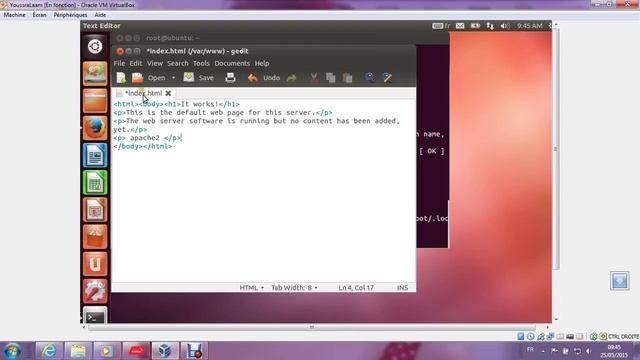The width and height of the screenshot is (640, 360).
Task: Open keyboard layout fr indicator
Action: pyautogui.click(x=441, y=26)
